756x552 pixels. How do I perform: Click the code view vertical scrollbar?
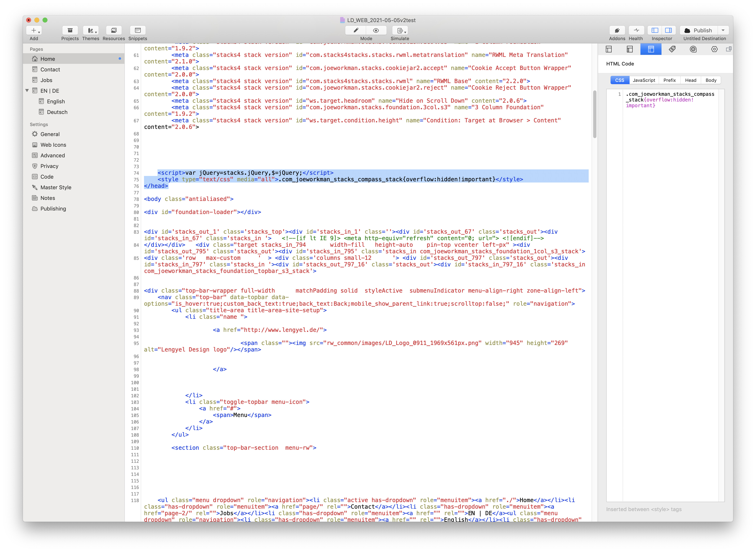point(594,114)
